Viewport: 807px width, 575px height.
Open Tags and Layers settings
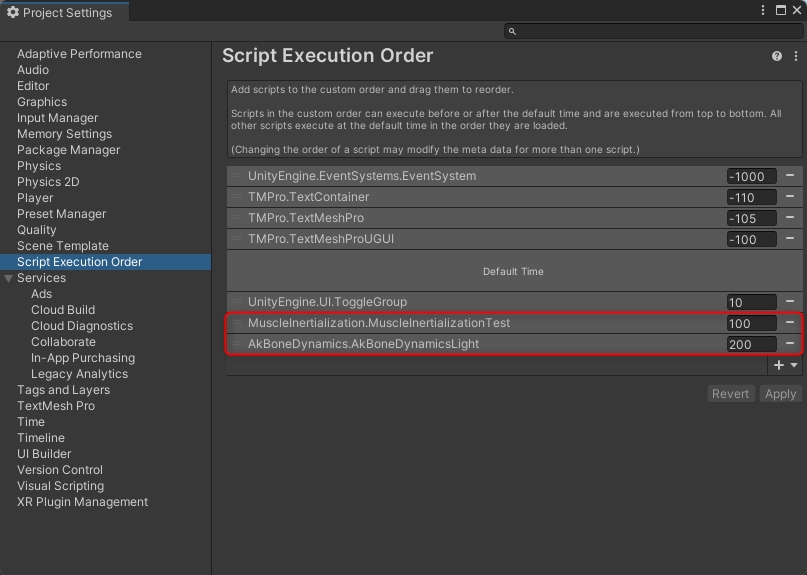63,390
